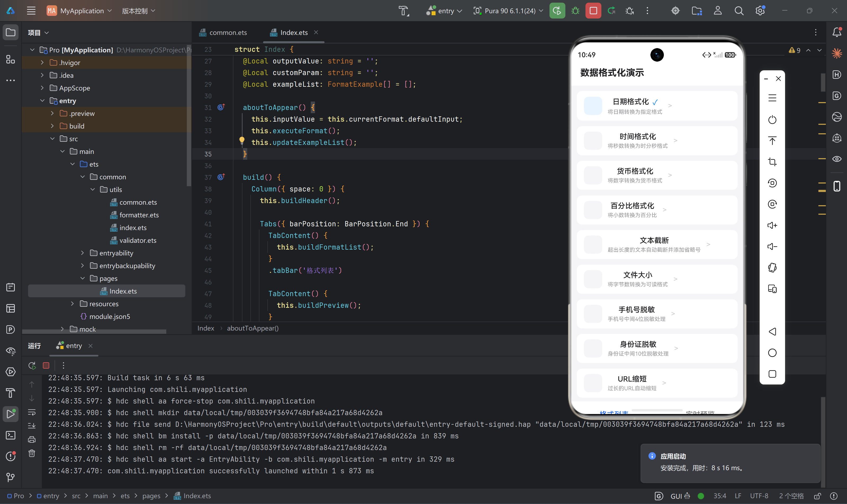847x504 pixels.
Task: Print the console output
Action: [x=31, y=439]
